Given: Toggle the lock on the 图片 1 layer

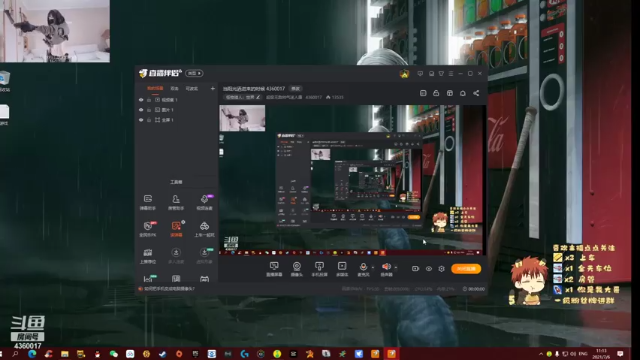Looking at the screenshot, I should (149, 110).
